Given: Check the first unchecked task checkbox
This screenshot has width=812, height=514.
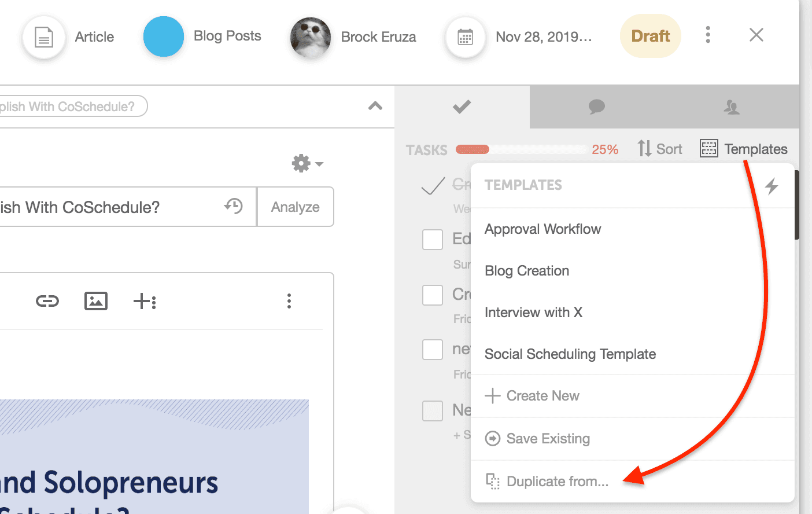Looking at the screenshot, I should (x=433, y=239).
